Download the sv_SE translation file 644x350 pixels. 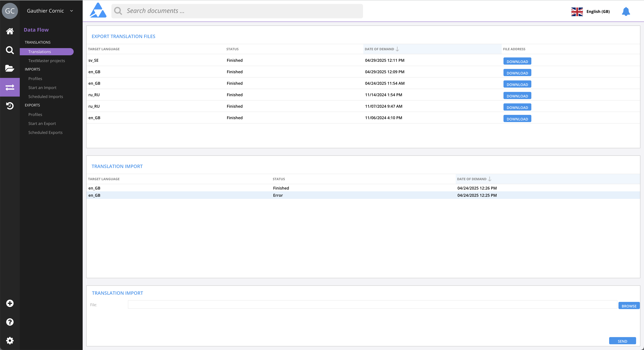coord(517,61)
